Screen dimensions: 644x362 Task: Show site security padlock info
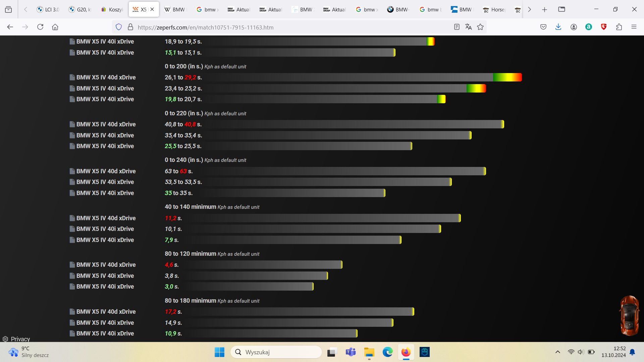(x=130, y=27)
